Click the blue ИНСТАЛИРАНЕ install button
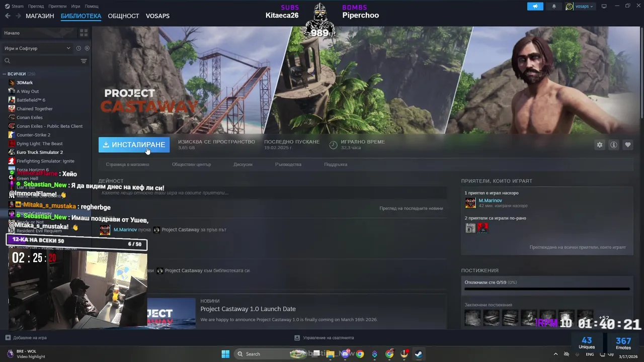Screen dimensions: 644x362 (x=134, y=145)
